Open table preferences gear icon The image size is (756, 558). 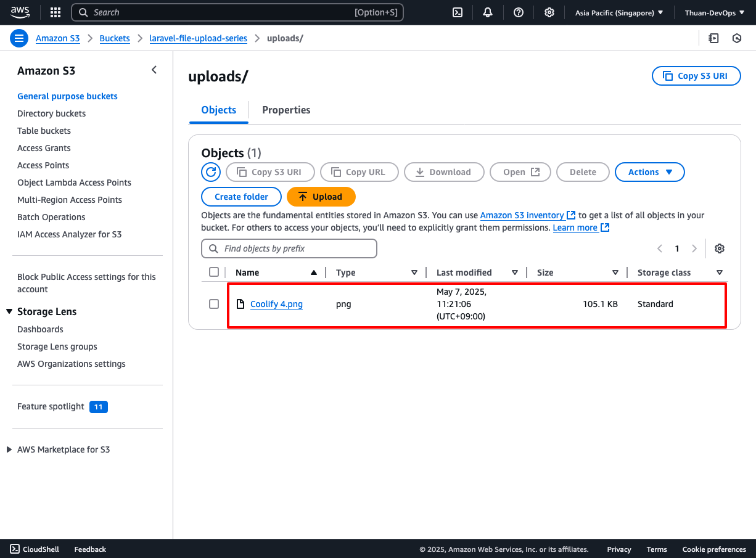[719, 248]
